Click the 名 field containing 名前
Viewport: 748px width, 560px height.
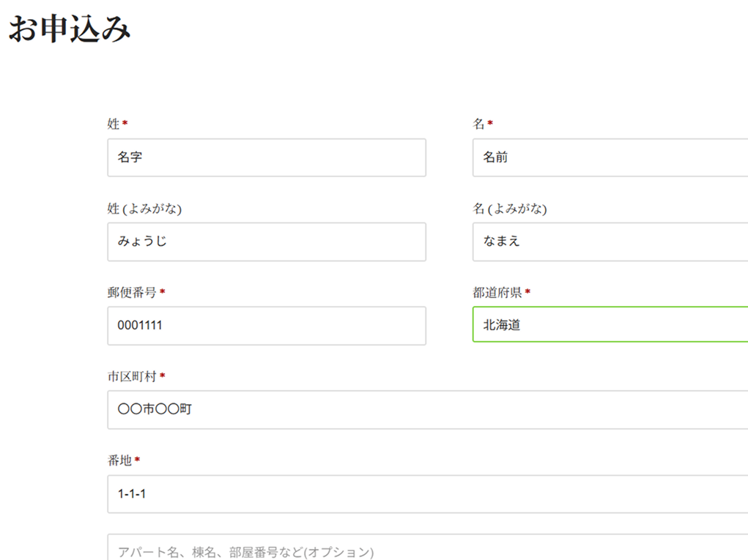[610, 157]
